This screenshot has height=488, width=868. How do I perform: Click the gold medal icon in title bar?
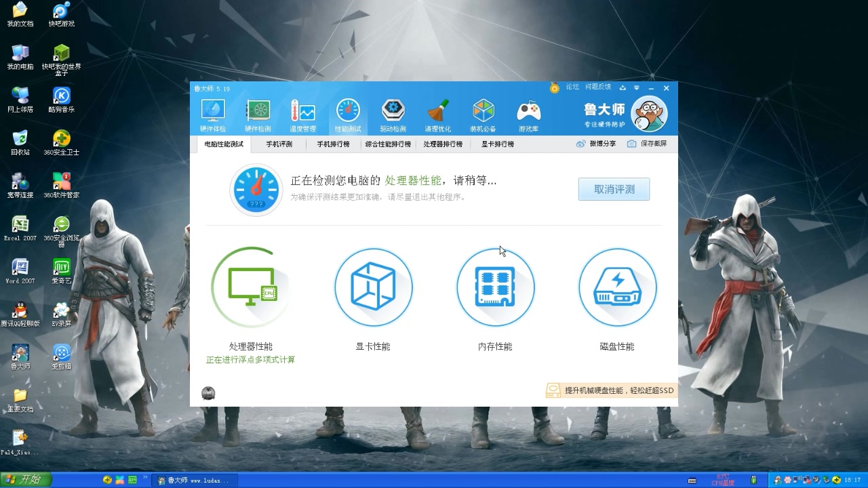tap(555, 88)
